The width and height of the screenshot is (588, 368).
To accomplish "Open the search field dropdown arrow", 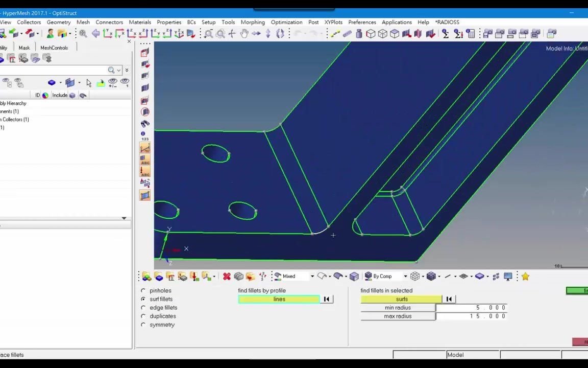I will click(118, 70).
